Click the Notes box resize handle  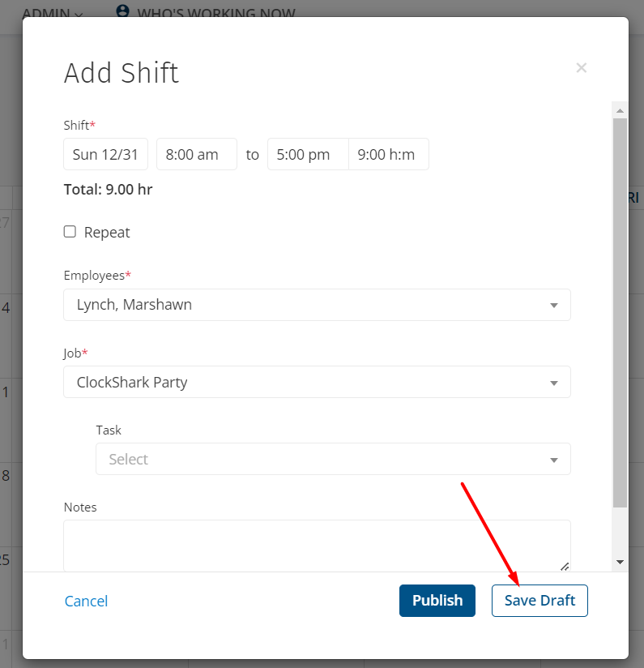[x=565, y=566]
